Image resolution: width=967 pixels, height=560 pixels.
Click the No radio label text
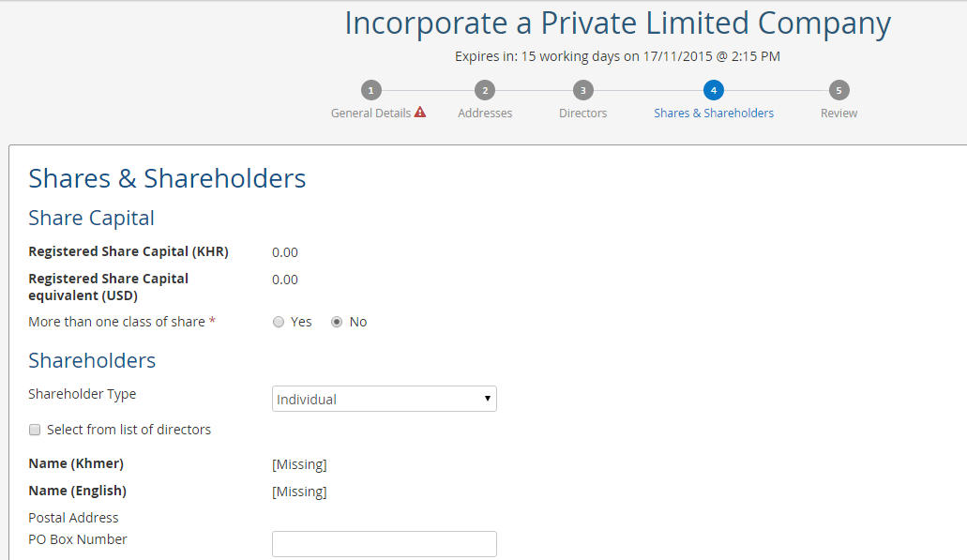(x=358, y=322)
